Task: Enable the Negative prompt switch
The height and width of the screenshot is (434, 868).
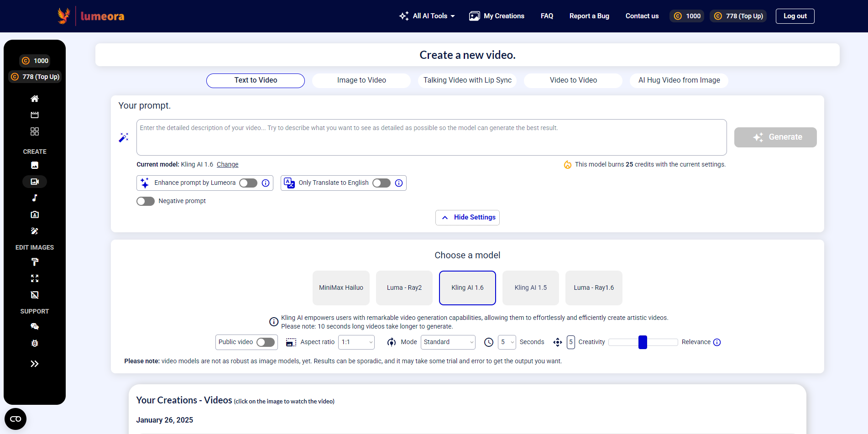Action: (146, 201)
